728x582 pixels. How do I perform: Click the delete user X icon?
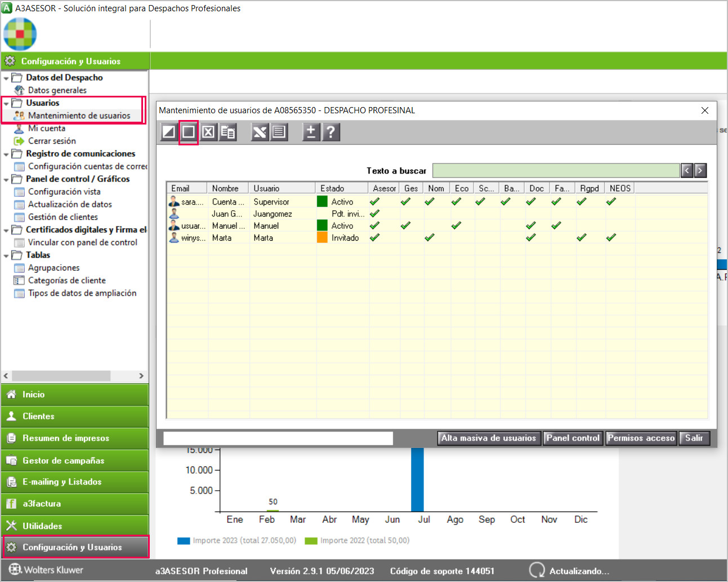point(208,132)
